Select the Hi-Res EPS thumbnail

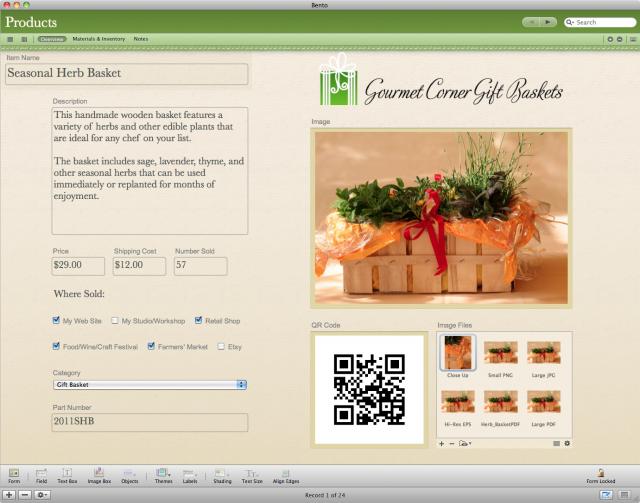click(458, 402)
